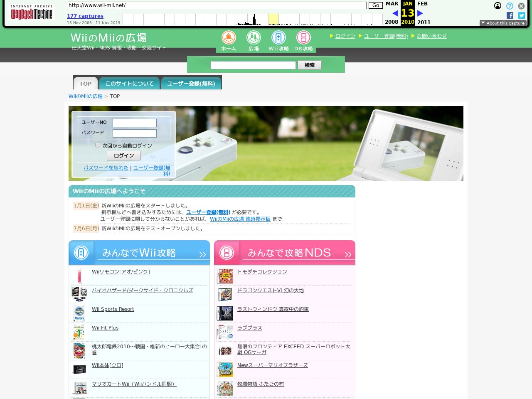Open the 177 captures link
This screenshot has width=532, height=399.
click(85, 16)
